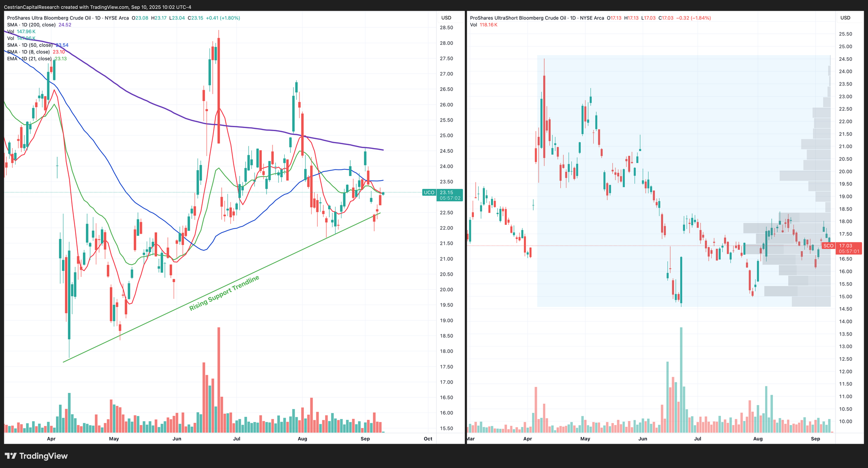
Task: Click the Vol 118.16K legend on SCO chart
Action: point(483,25)
